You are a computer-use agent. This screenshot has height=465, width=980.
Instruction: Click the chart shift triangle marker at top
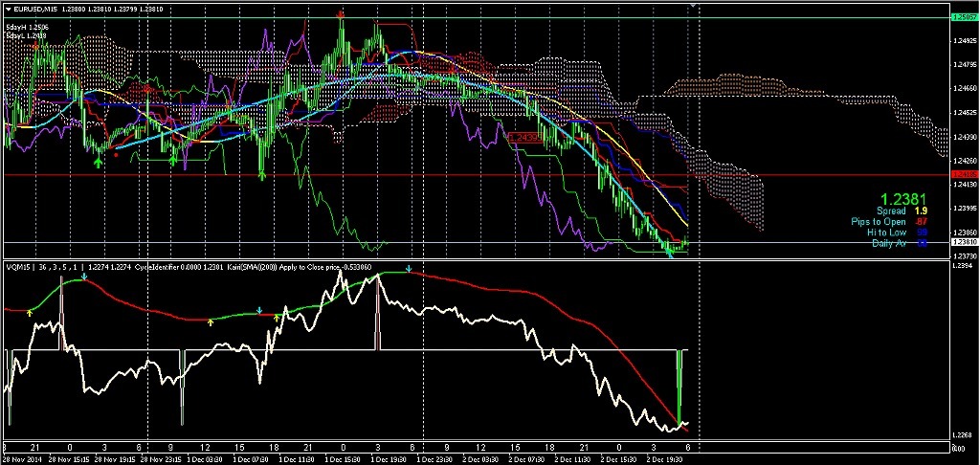692,5
